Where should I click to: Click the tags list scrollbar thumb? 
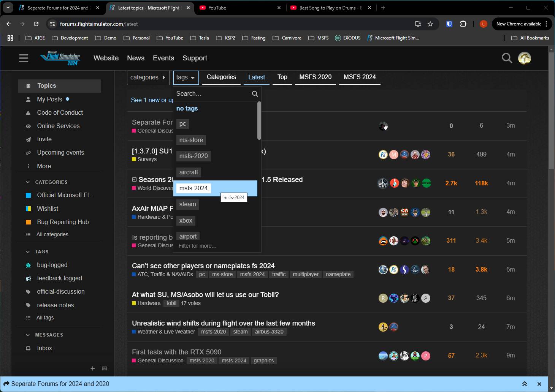(x=259, y=120)
